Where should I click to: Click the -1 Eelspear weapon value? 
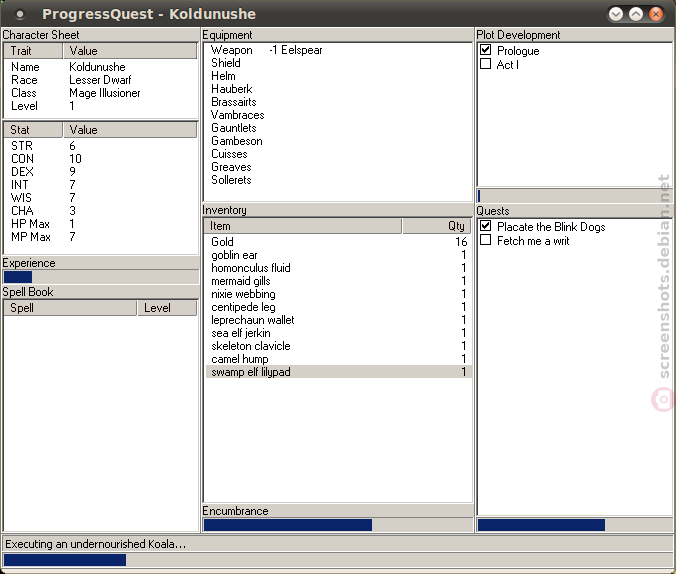click(x=296, y=50)
